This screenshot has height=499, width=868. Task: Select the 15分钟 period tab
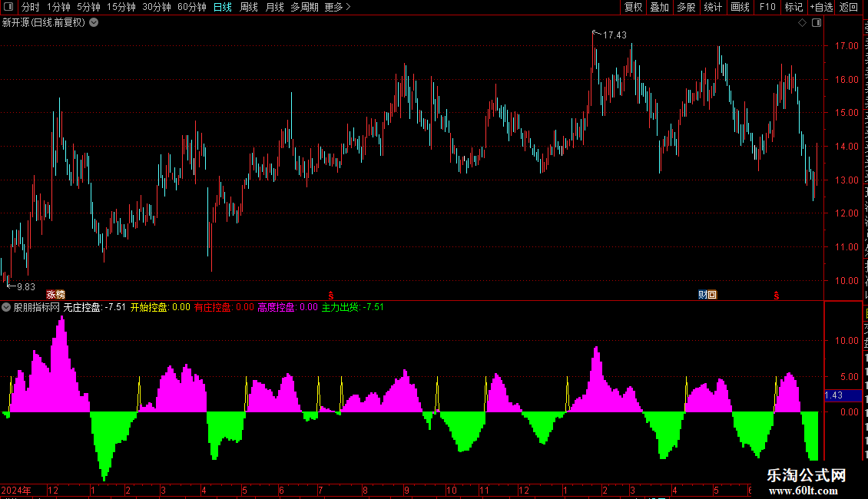pos(121,7)
